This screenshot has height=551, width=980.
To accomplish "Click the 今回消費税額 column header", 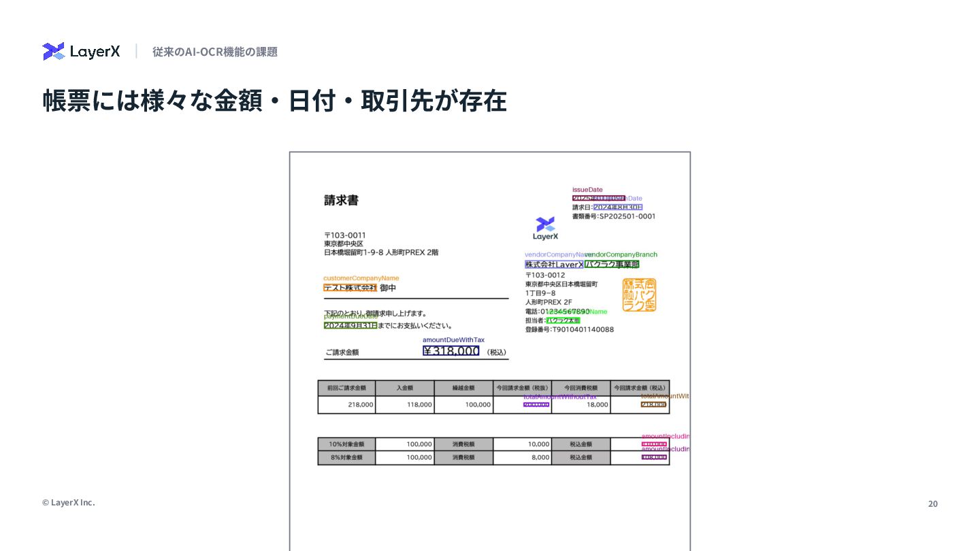I will (581, 388).
